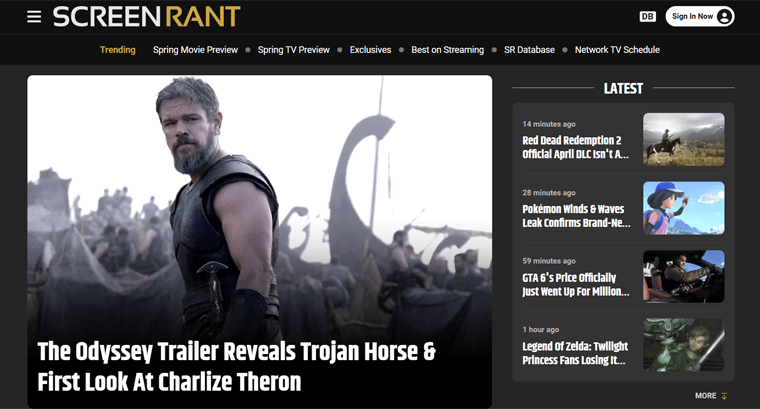Open Best on Streaming
Image resolution: width=760 pixels, height=409 pixels.
[447, 49]
